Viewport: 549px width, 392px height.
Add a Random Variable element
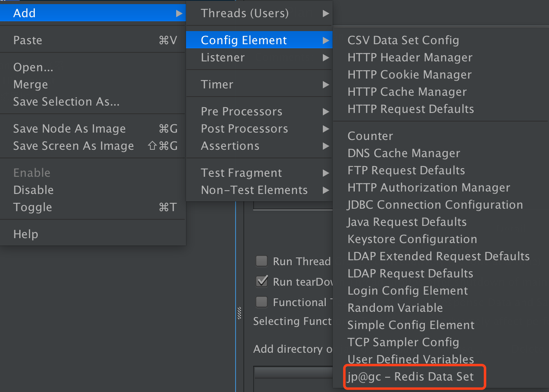395,307
